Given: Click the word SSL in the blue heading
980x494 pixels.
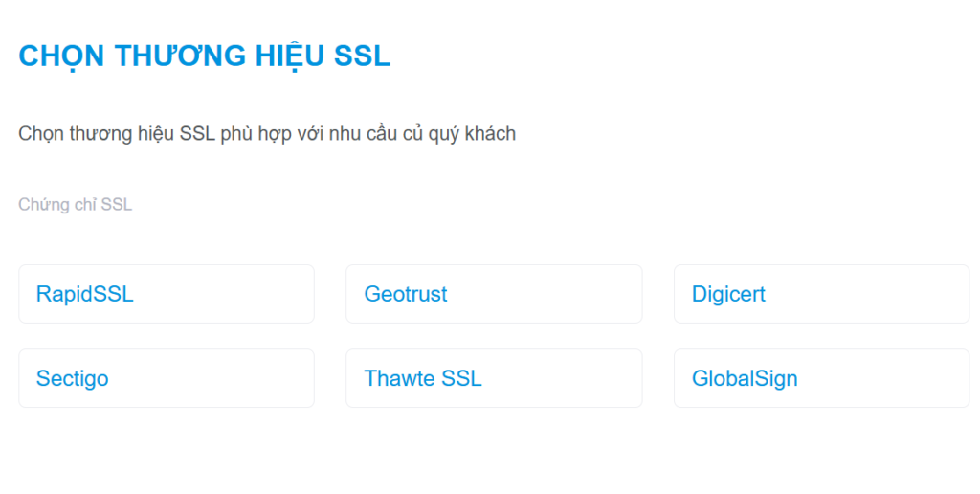Looking at the screenshot, I should pyautogui.click(x=362, y=56).
